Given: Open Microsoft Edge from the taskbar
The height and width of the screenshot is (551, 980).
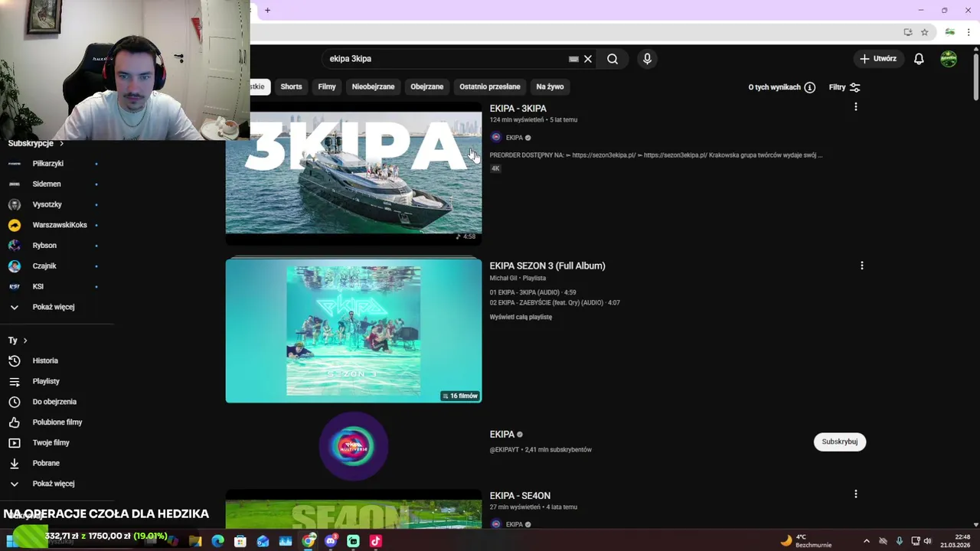Looking at the screenshot, I should [217, 541].
